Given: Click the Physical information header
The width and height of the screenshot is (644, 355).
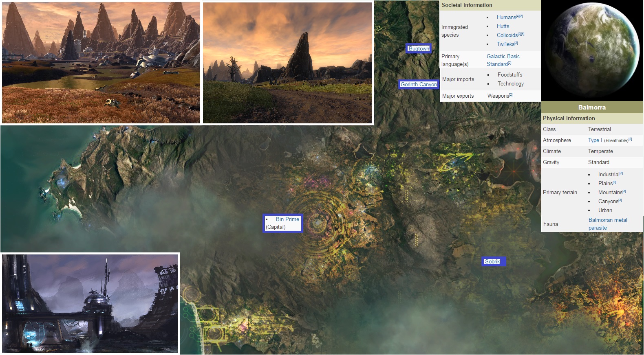Looking at the screenshot, I should coord(569,118).
